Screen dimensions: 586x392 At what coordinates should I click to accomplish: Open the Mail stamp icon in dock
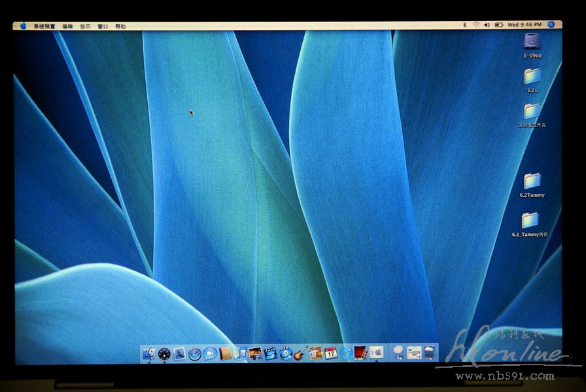point(179,353)
